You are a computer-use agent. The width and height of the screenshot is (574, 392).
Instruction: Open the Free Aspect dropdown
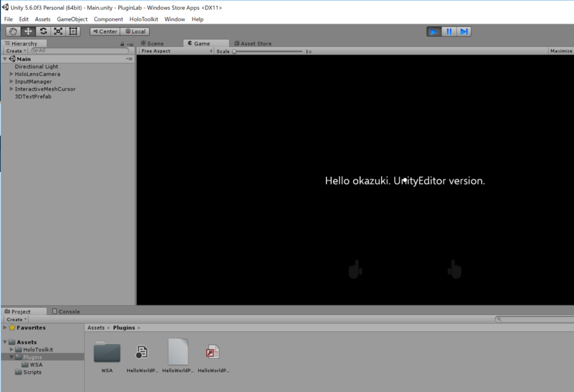point(177,51)
